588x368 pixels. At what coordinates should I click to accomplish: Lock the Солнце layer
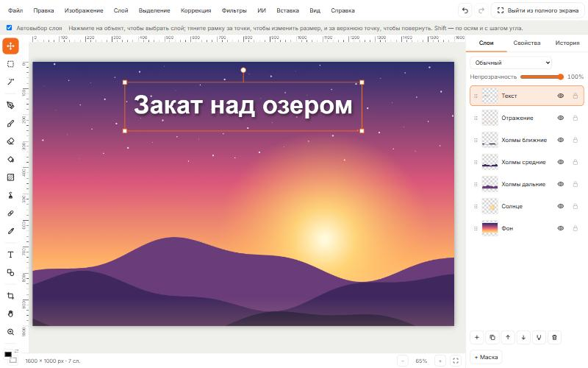(x=576, y=206)
